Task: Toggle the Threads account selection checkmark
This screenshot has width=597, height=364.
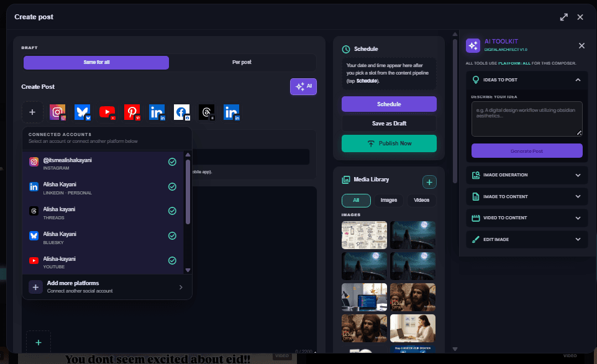Action: coord(172,211)
